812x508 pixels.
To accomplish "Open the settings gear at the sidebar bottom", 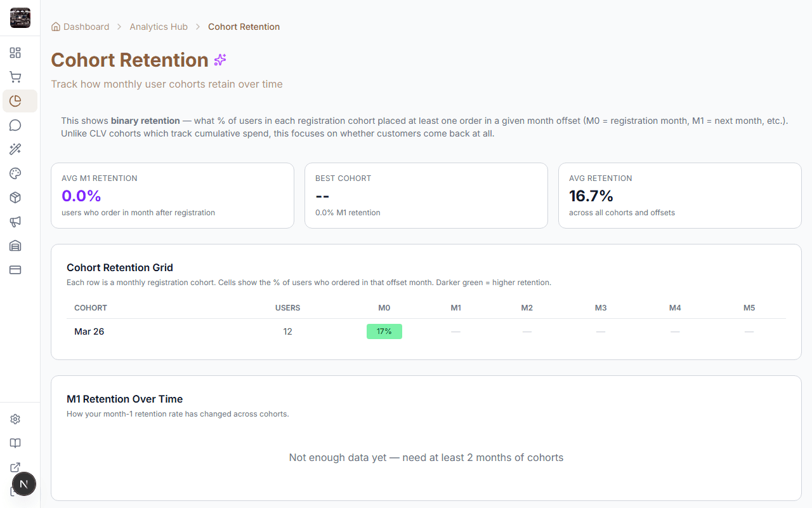I will coord(15,419).
